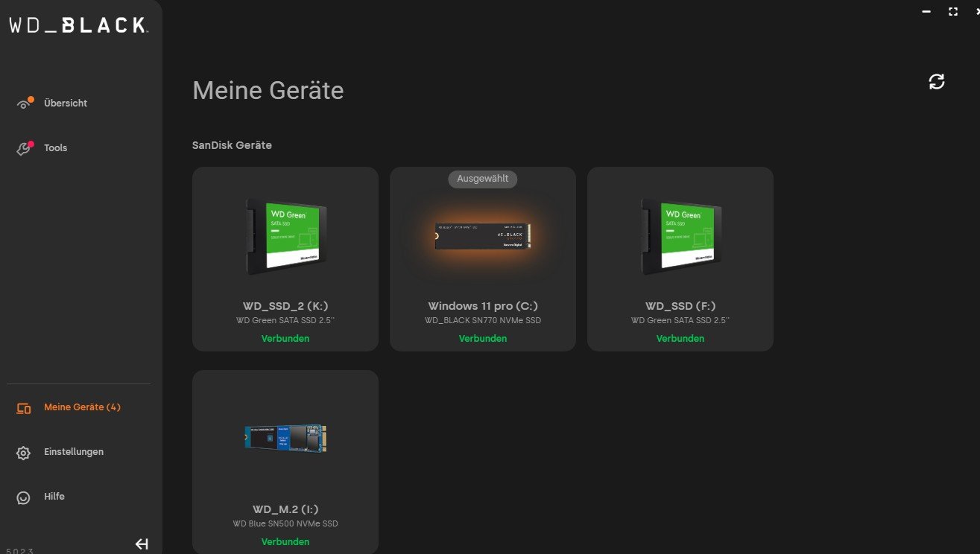Screen dimensions: 980x554
Task: Click the Meine Geräte page heading
Action: 268,91
